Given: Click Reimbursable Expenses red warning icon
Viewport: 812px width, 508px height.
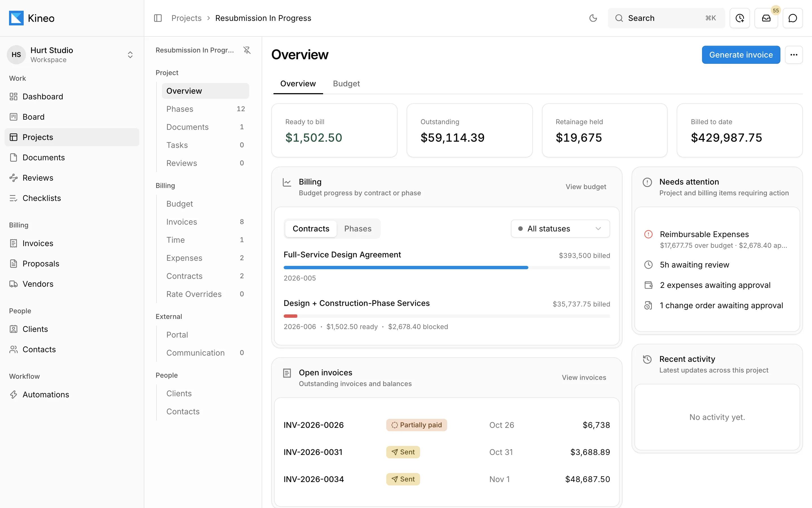Looking at the screenshot, I should 648,234.
